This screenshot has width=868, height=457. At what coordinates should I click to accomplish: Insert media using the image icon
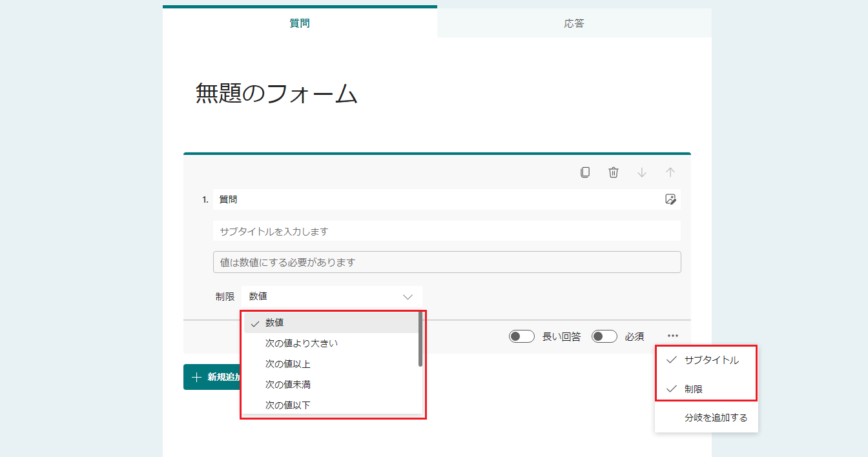coord(670,199)
